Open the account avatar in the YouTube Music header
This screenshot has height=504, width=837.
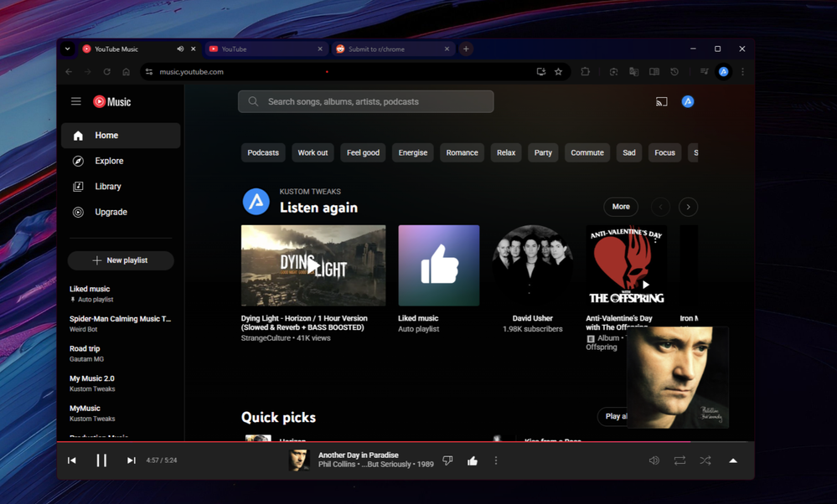click(x=688, y=101)
